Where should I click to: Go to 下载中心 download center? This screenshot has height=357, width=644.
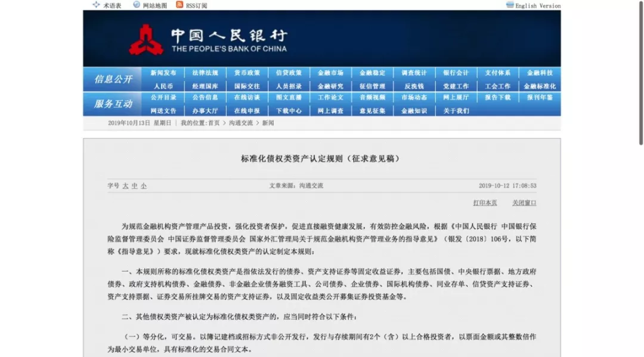tap(289, 110)
